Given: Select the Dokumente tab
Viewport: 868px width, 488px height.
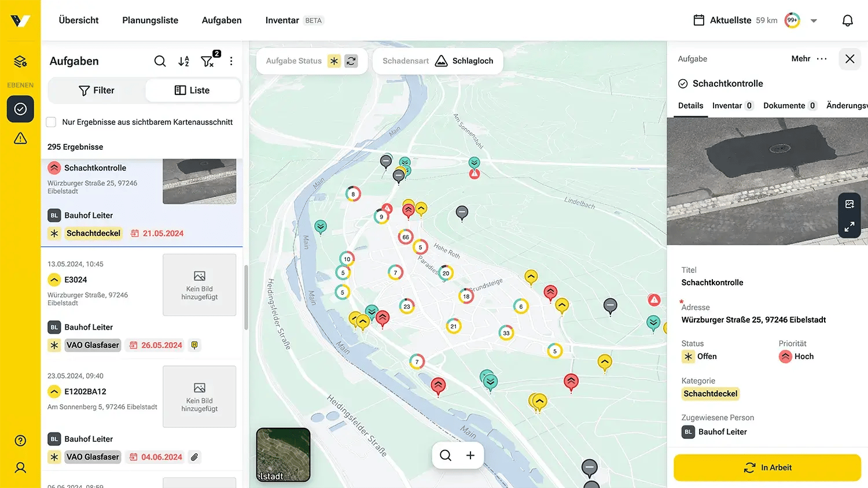Looking at the screenshot, I should point(790,106).
